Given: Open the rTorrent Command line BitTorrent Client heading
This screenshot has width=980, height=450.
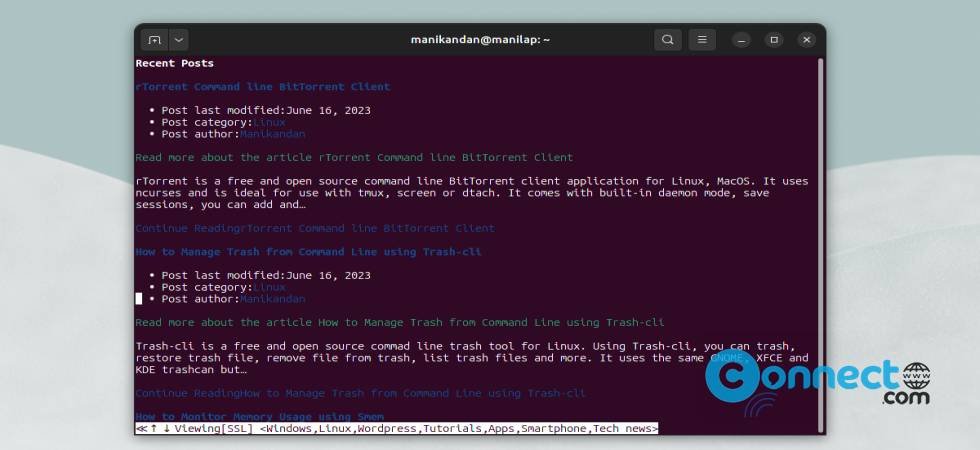Looking at the screenshot, I should coord(262,87).
